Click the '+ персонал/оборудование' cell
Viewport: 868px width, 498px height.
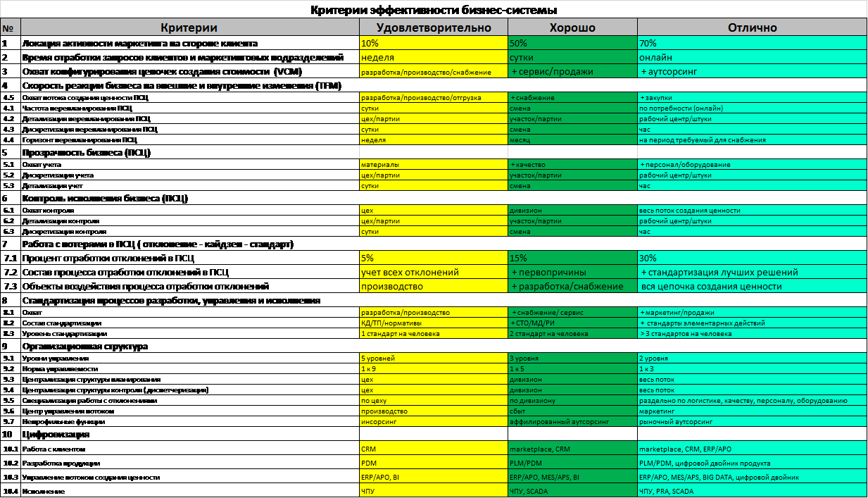[x=752, y=164]
